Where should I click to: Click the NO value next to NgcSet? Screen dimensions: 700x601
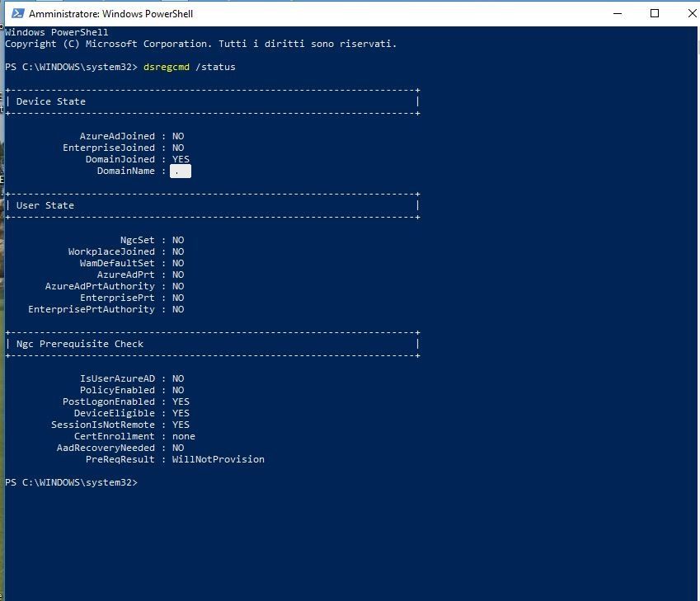(x=178, y=240)
